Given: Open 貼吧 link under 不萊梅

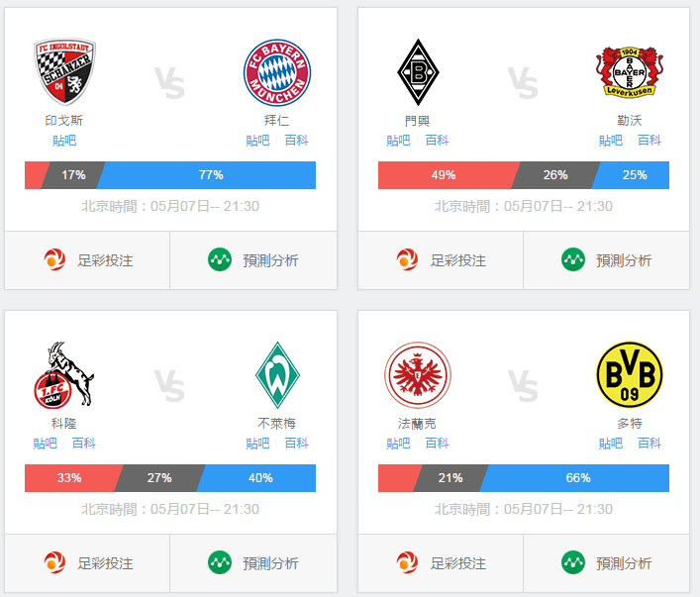Looking at the screenshot, I should point(257,444).
